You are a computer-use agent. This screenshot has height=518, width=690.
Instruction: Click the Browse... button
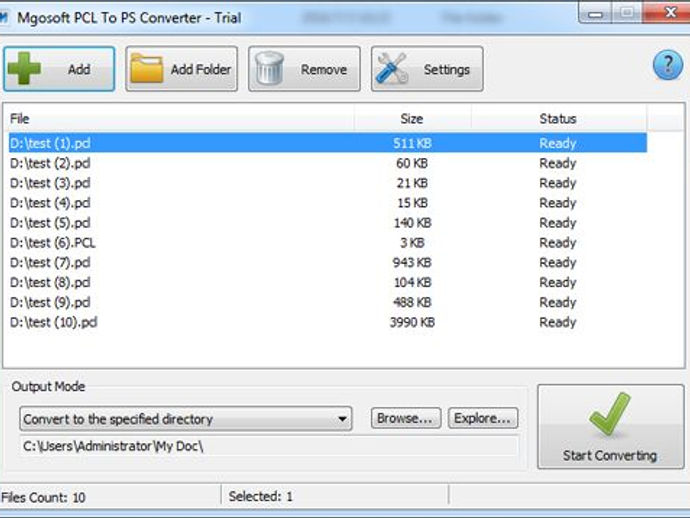coord(405,418)
